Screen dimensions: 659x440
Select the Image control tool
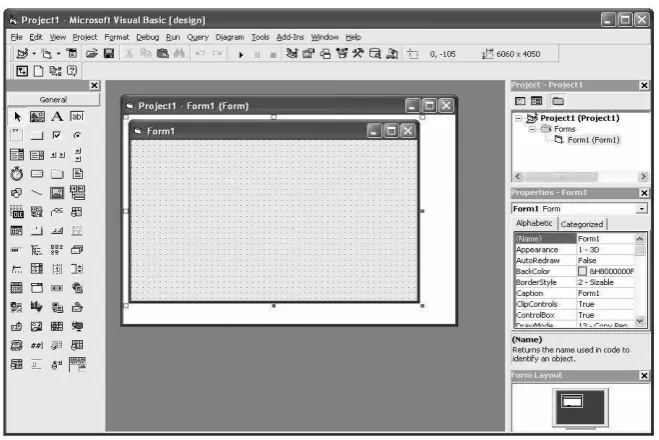[57, 193]
